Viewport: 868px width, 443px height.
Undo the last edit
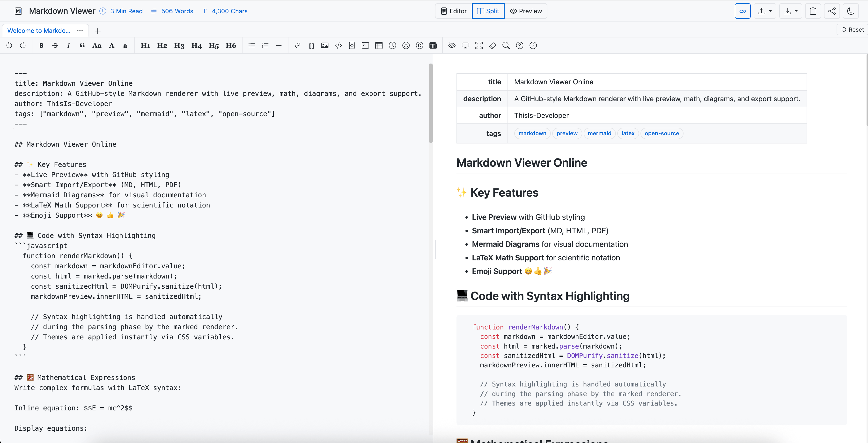coord(9,45)
